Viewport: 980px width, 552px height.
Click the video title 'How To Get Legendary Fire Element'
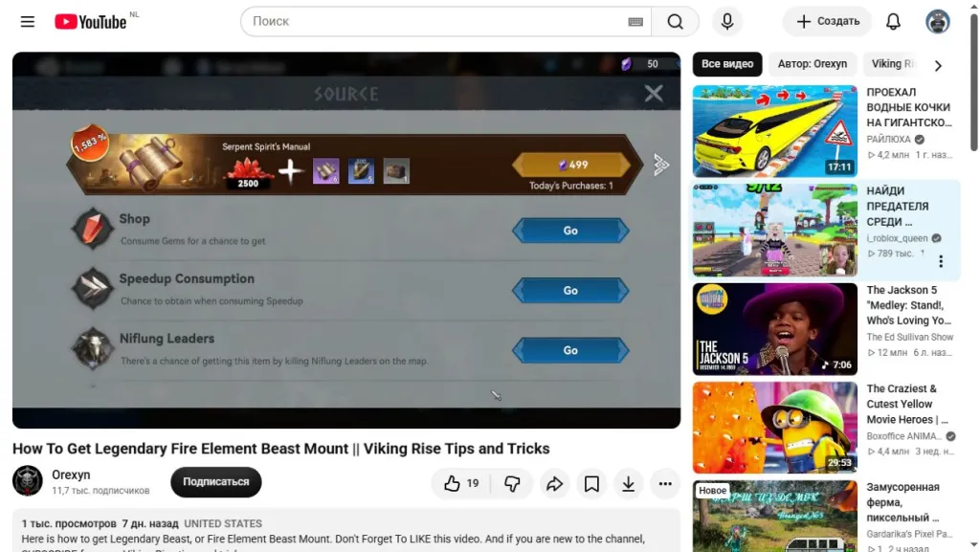(281, 449)
